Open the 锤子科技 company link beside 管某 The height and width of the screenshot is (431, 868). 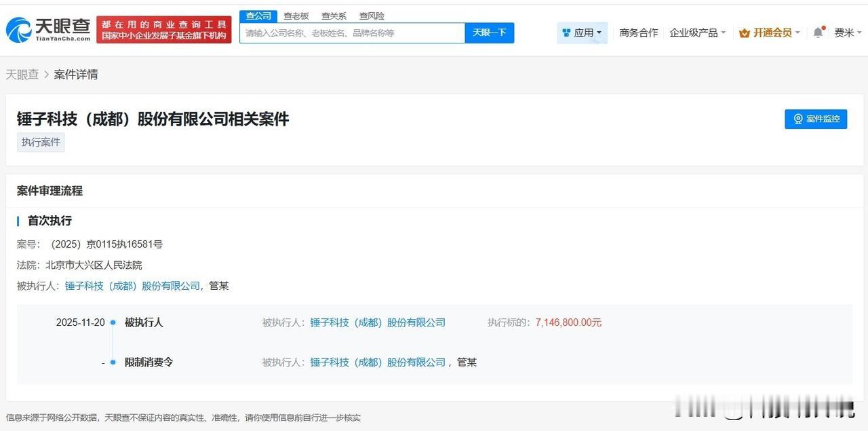[133, 286]
